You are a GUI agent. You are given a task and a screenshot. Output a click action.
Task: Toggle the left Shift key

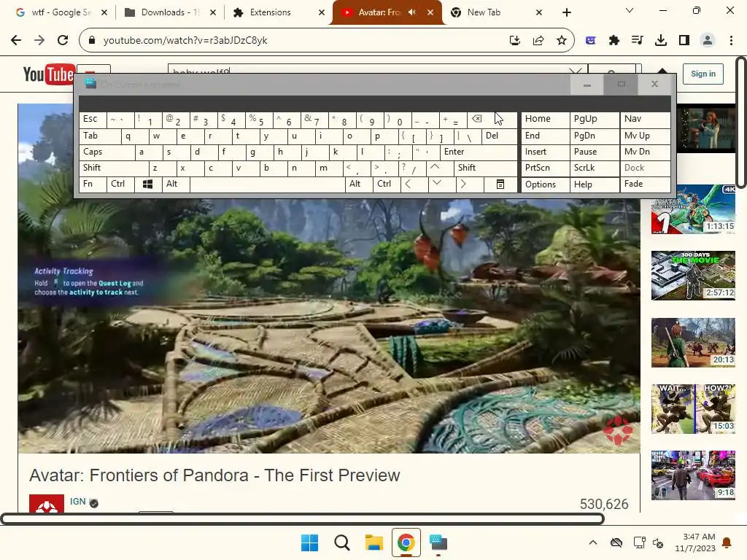pos(114,168)
